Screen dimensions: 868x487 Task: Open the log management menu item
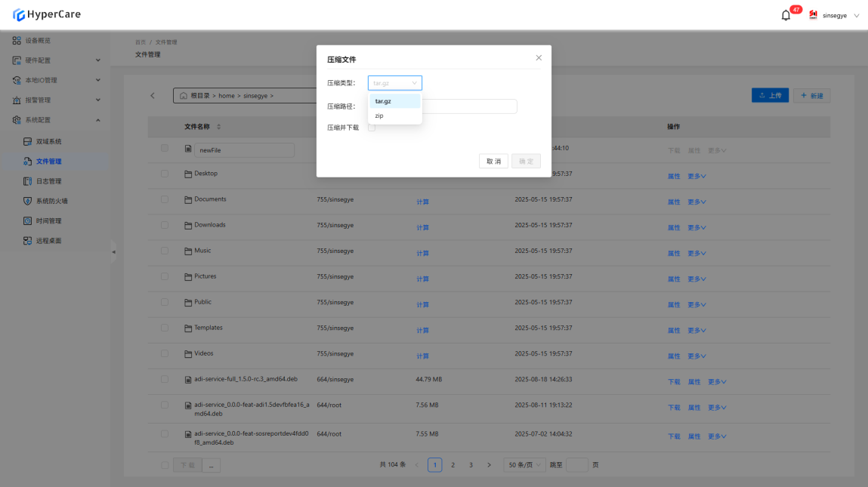pyautogui.click(x=48, y=181)
